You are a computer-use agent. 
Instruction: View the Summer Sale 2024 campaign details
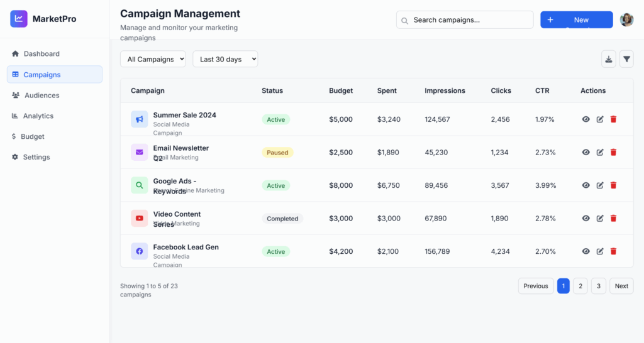tap(586, 119)
